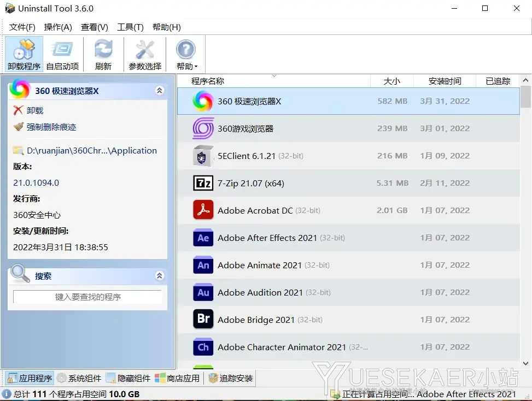The image size is (532, 401).
Task: Click the folder icon beside the install path
Action: click(19, 150)
